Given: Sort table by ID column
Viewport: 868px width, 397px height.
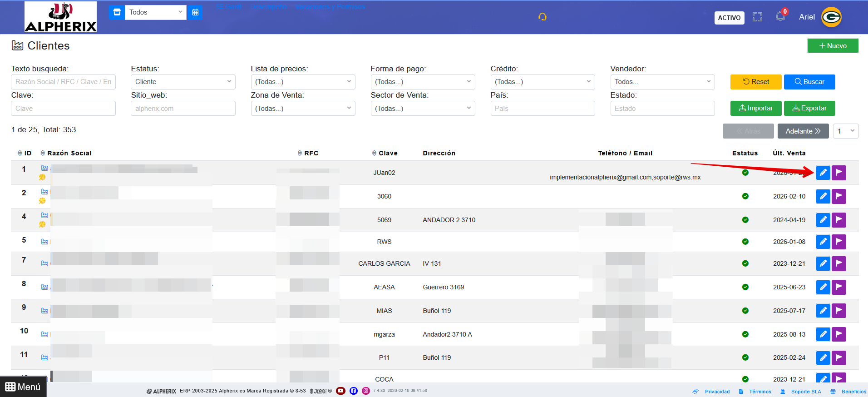Looking at the screenshot, I should (x=25, y=153).
